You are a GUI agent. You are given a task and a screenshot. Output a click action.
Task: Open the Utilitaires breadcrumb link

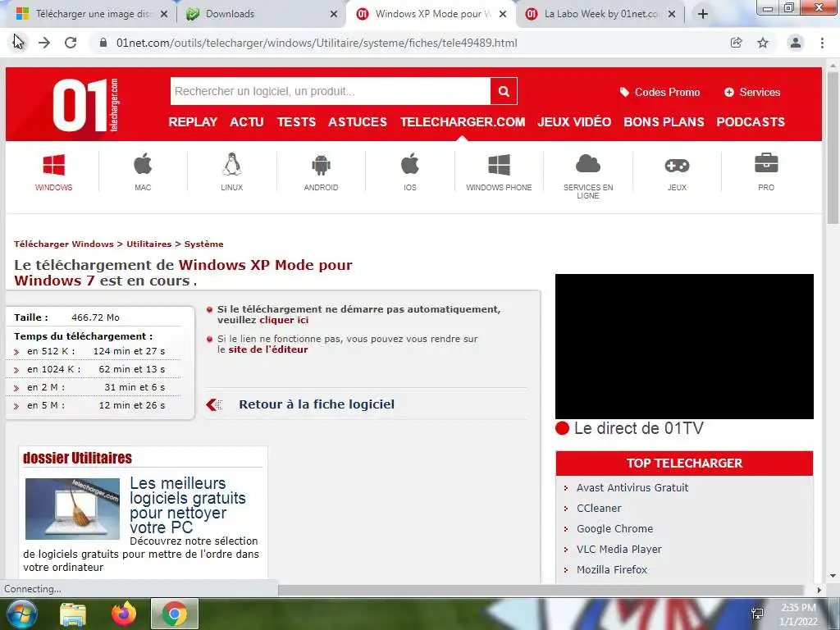point(149,244)
